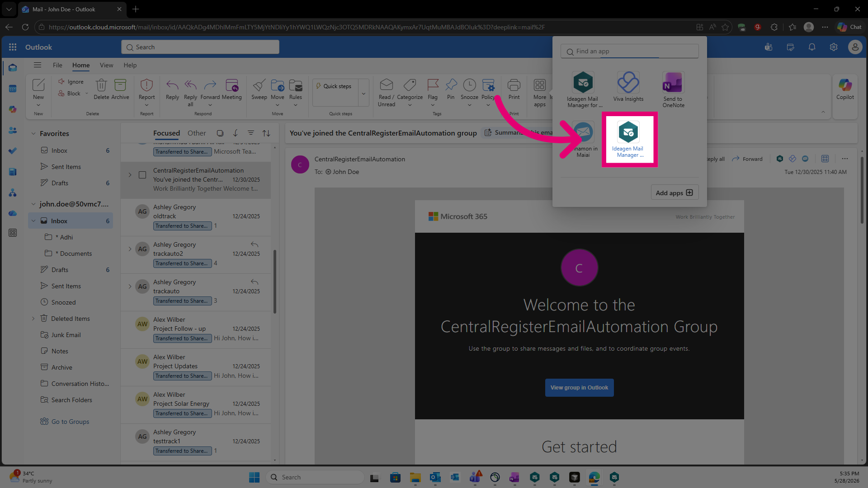Collapse the john.doe account folders
The height and width of the screenshot is (488, 868).
coord(33,204)
